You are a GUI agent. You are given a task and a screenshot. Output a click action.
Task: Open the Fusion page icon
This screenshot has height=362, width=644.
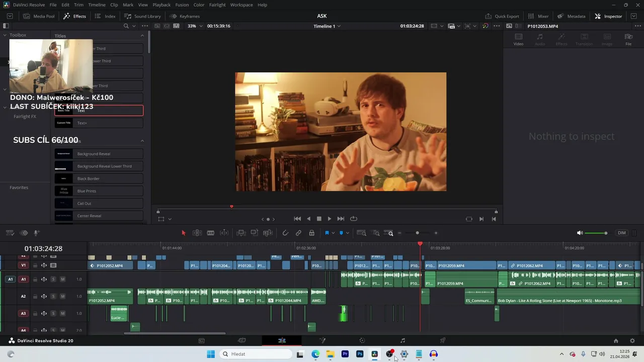point(323,341)
